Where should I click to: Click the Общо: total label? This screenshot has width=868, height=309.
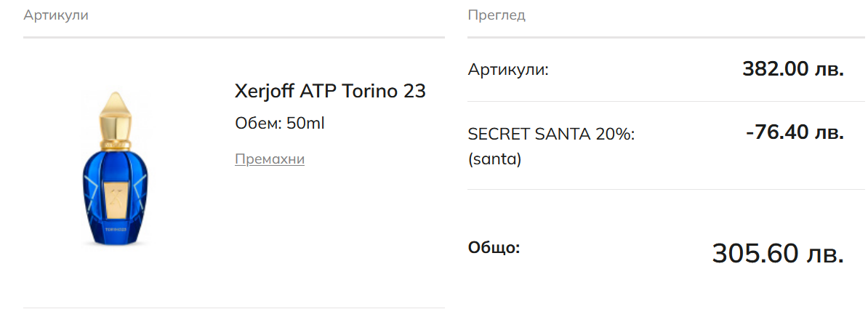tap(494, 247)
